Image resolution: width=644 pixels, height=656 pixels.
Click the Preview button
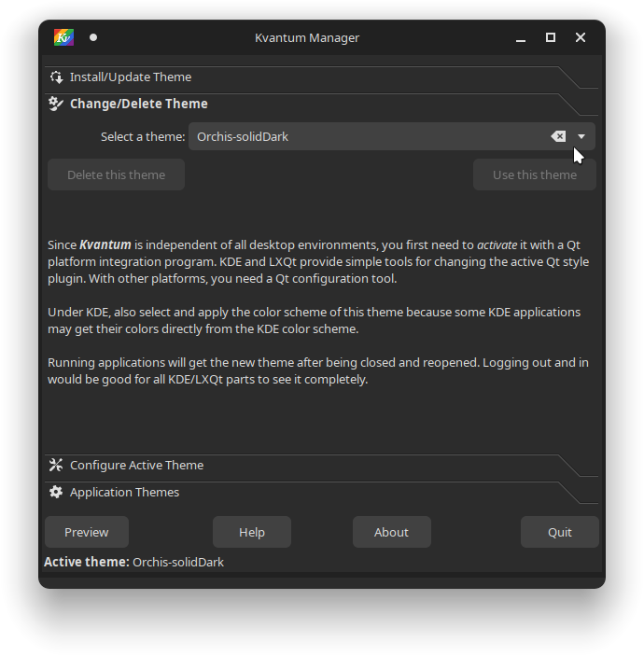tap(87, 532)
